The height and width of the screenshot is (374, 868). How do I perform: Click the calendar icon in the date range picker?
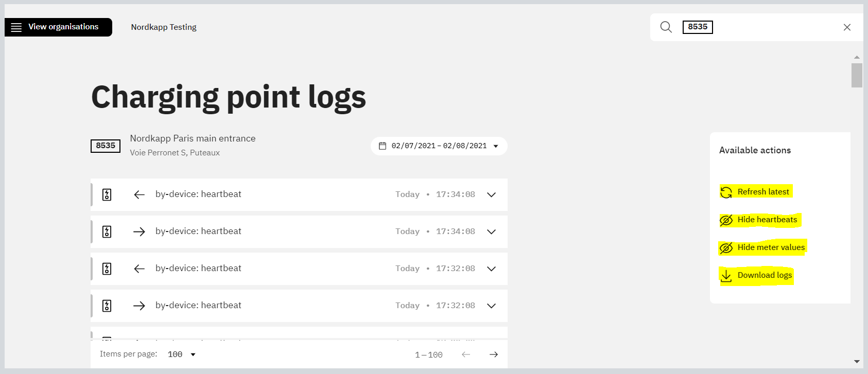click(383, 146)
